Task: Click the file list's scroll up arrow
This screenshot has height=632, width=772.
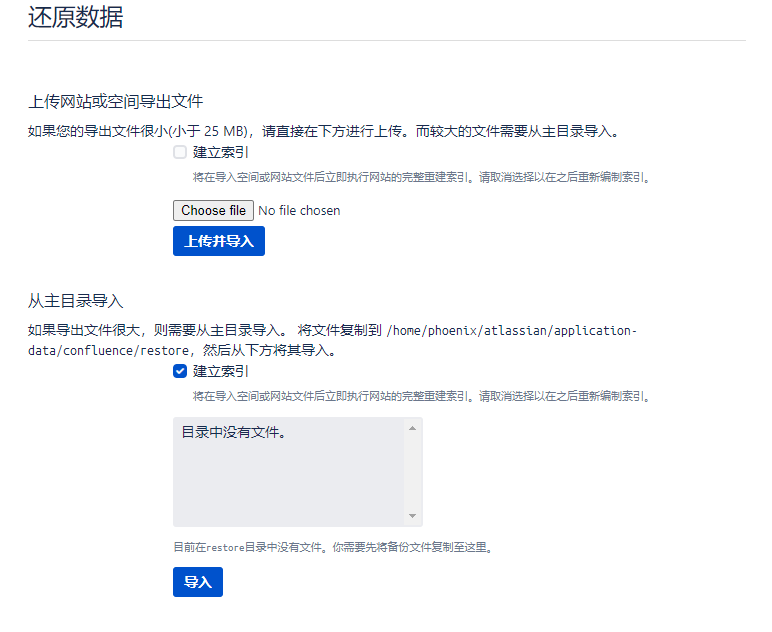Action: pyautogui.click(x=412, y=429)
